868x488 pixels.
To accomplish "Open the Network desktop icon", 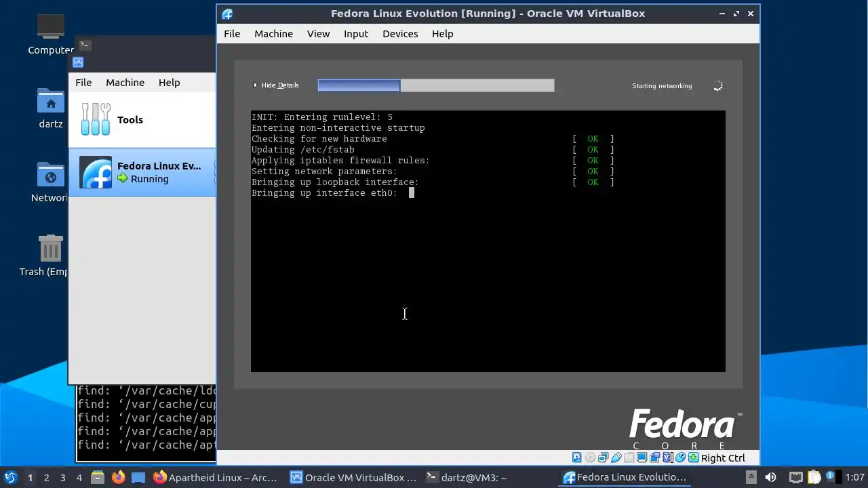I will click(51, 182).
